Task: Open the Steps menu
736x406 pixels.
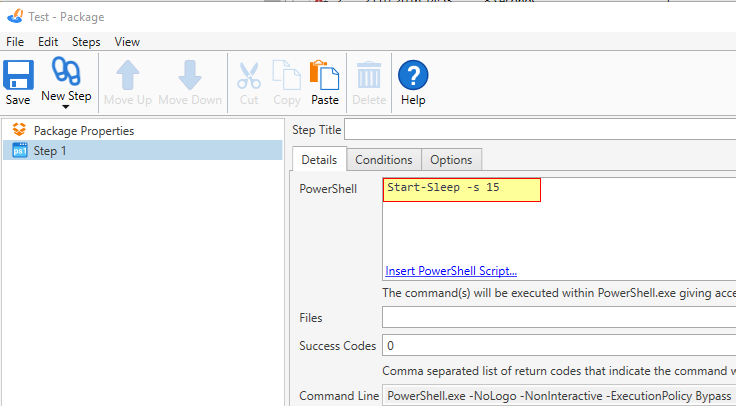Action: point(85,42)
